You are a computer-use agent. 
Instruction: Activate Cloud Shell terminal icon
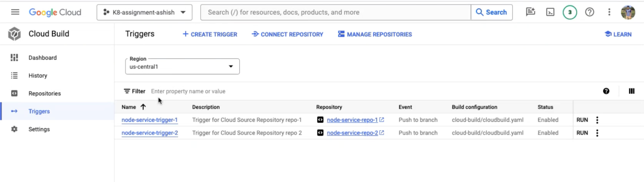550,12
